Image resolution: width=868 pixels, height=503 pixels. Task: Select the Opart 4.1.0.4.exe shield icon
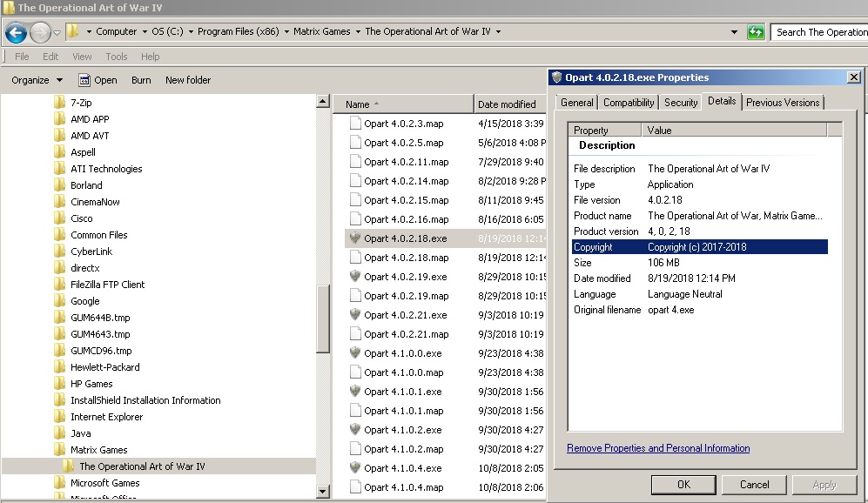pyautogui.click(x=355, y=467)
